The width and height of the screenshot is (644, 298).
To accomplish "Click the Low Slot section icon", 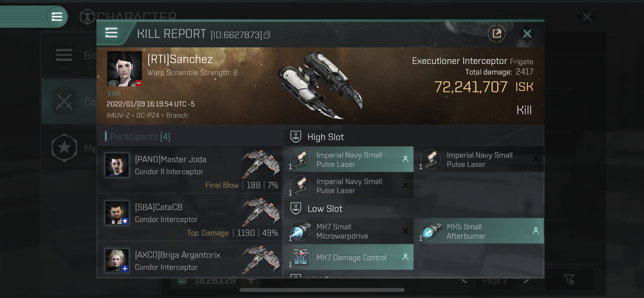I will pyautogui.click(x=296, y=208).
